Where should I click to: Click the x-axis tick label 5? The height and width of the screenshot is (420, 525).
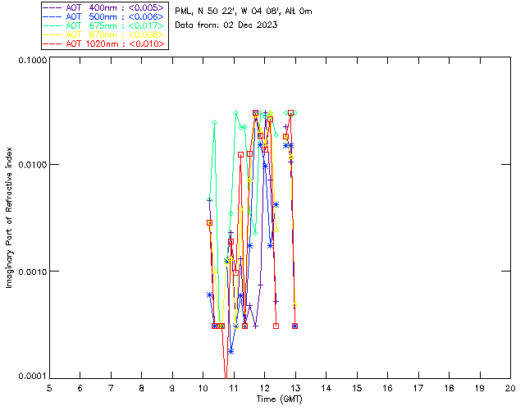(49, 388)
